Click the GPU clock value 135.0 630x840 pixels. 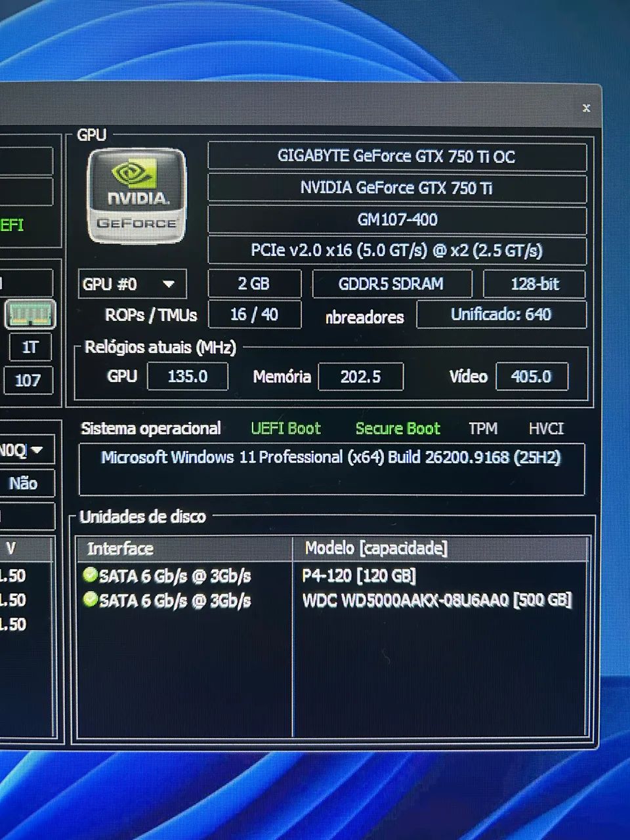point(188,376)
